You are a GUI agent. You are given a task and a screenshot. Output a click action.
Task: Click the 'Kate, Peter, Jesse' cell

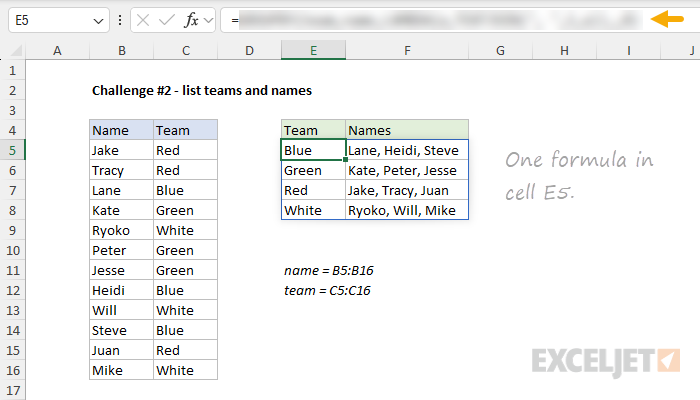[407, 171]
